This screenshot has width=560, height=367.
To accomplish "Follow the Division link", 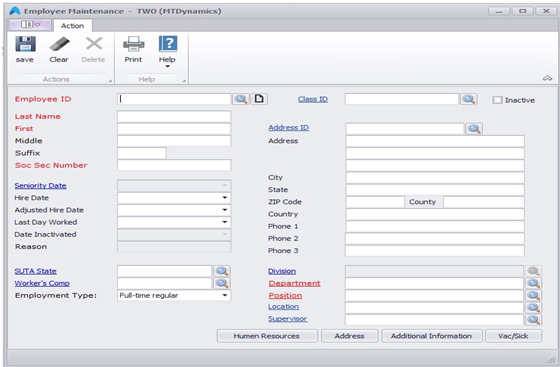I will click(x=282, y=271).
